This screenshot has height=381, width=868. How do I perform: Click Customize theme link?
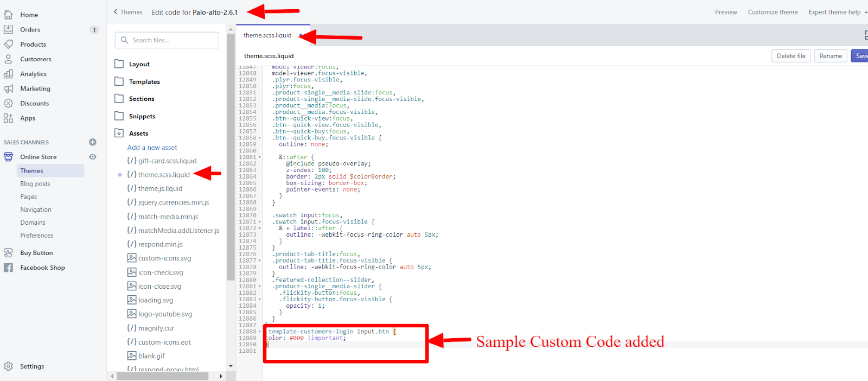point(773,12)
